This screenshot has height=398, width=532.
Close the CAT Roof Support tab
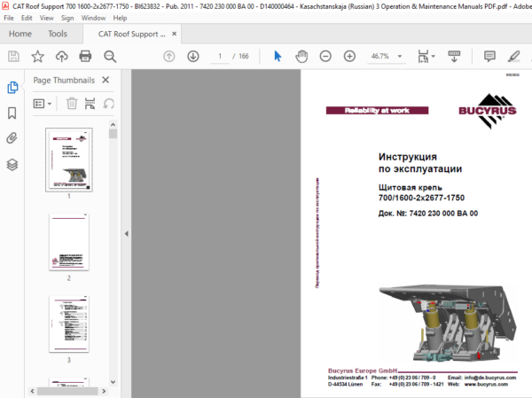(x=174, y=34)
